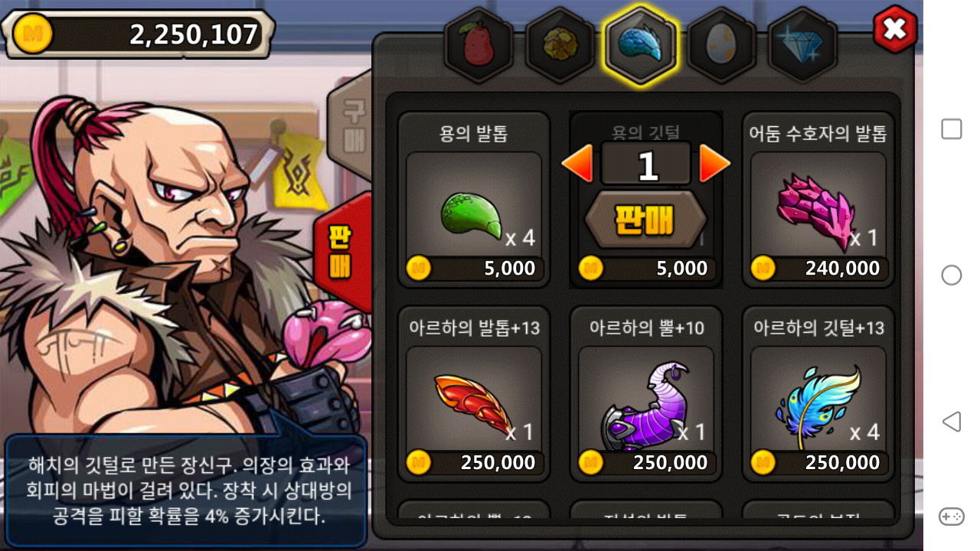Tap the Android back triangle button
This screenshot has width=980, height=551.
(x=952, y=421)
